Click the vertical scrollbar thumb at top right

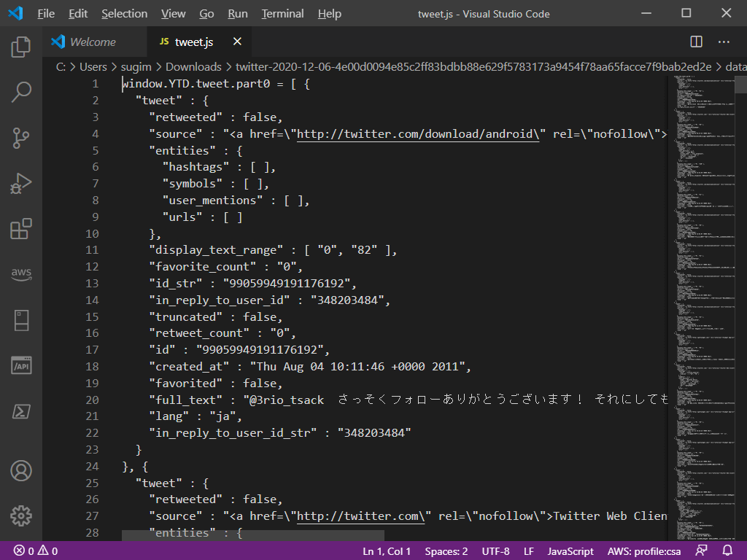[741, 85]
